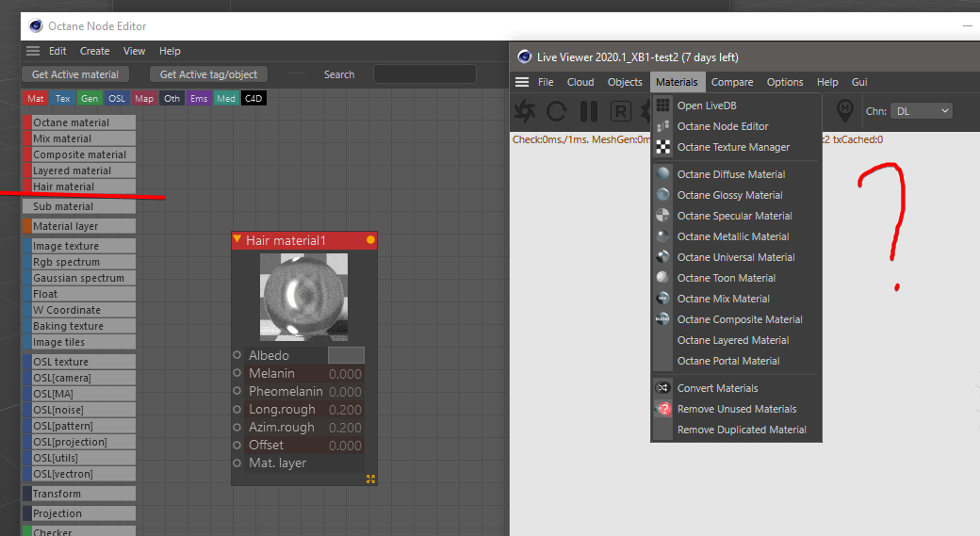Add an Image texture node
Viewport: 980px width, 536px height.
point(79,246)
